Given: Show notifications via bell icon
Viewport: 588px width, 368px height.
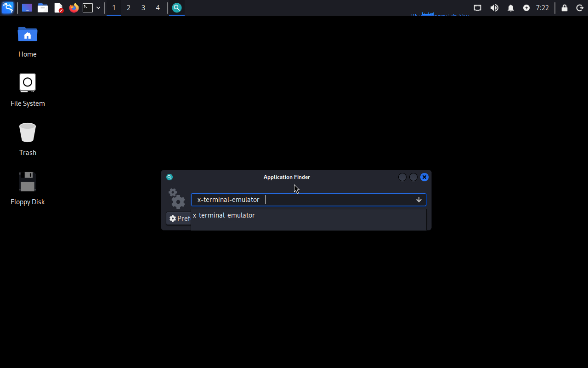Looking at the screenshot, I should (510, 8).
